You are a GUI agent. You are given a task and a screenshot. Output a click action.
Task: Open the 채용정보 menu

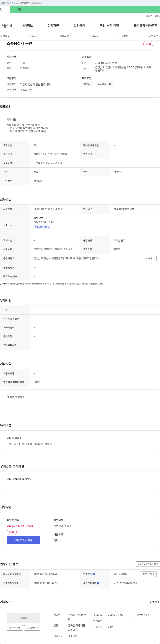(x=27, y=25)
